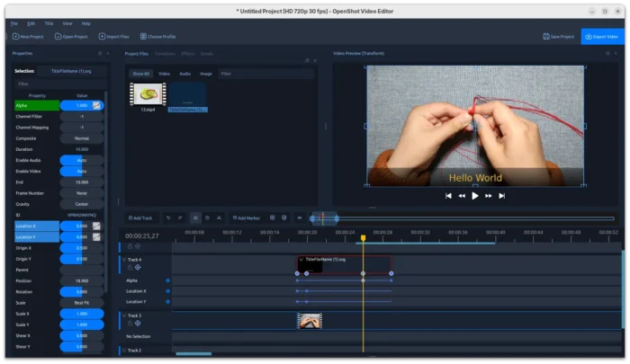Click the Alpha keyframe curve icon
Image resolution: width=630 pixels, height=364 pixels.
click(96, 105)
